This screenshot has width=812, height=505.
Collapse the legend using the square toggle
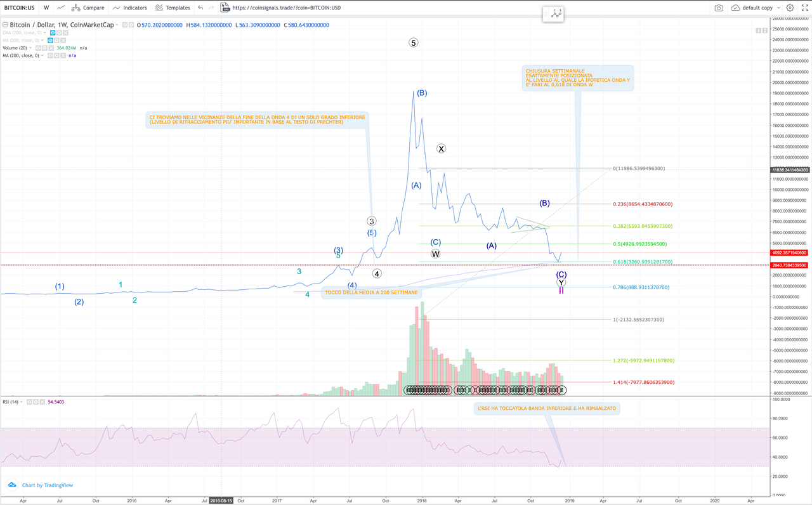[5, 25]
